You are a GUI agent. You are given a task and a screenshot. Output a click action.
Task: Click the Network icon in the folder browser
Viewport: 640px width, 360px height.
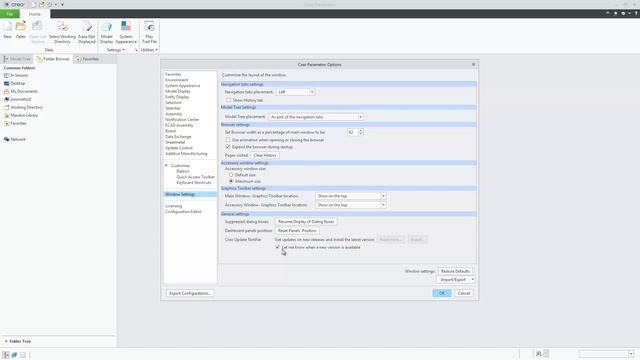click(7, 139)
